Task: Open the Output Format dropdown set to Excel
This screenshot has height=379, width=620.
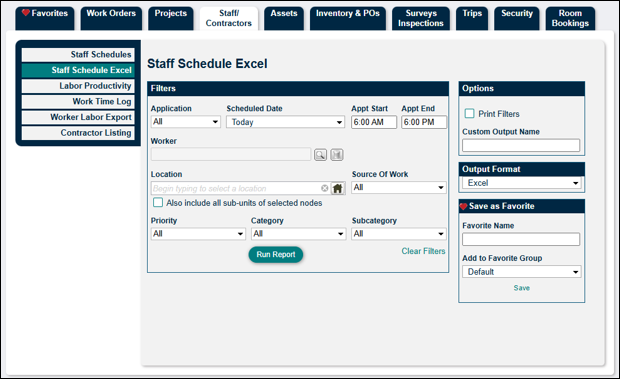Action: pyautogui.click(x=522, y=183)
